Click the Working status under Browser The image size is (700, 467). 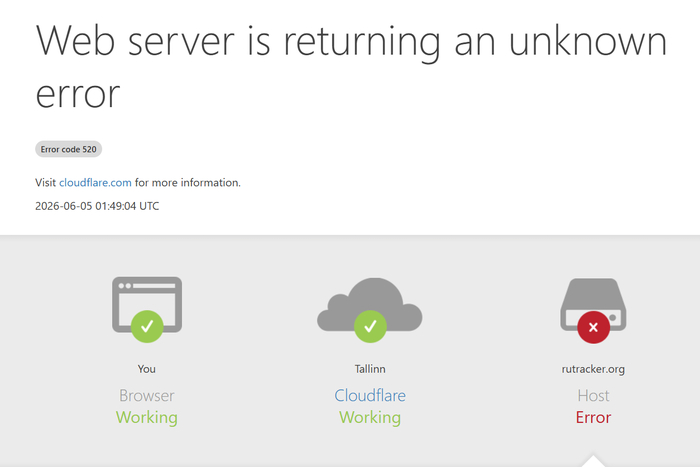click(x=147, y=417)
